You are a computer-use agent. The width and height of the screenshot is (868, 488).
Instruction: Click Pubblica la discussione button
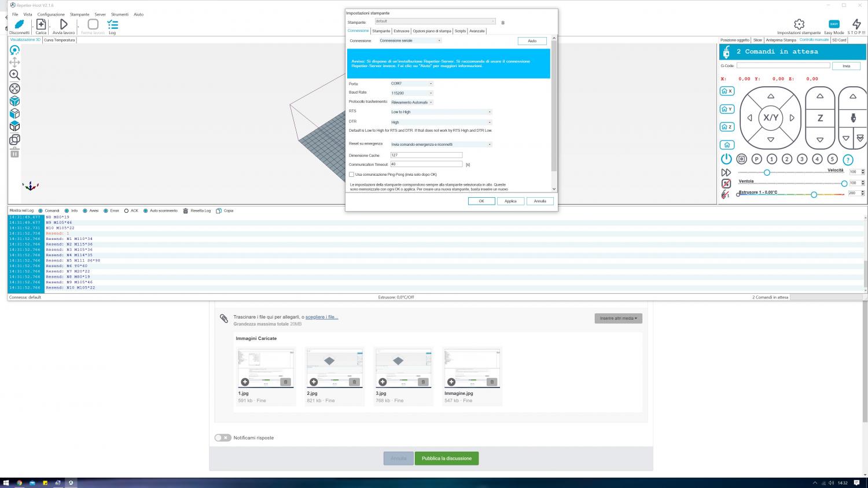pos(446,459)
